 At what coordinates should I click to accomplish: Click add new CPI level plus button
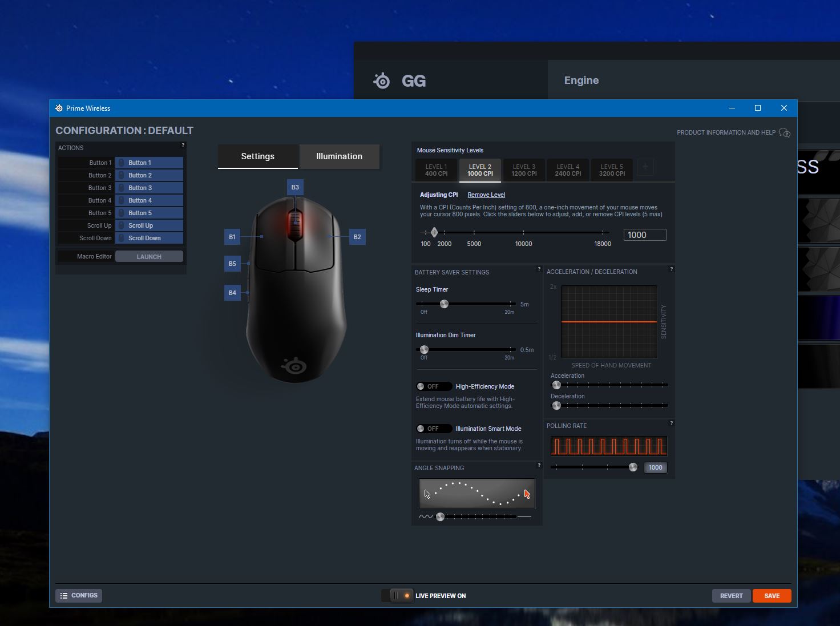(645, 167)
